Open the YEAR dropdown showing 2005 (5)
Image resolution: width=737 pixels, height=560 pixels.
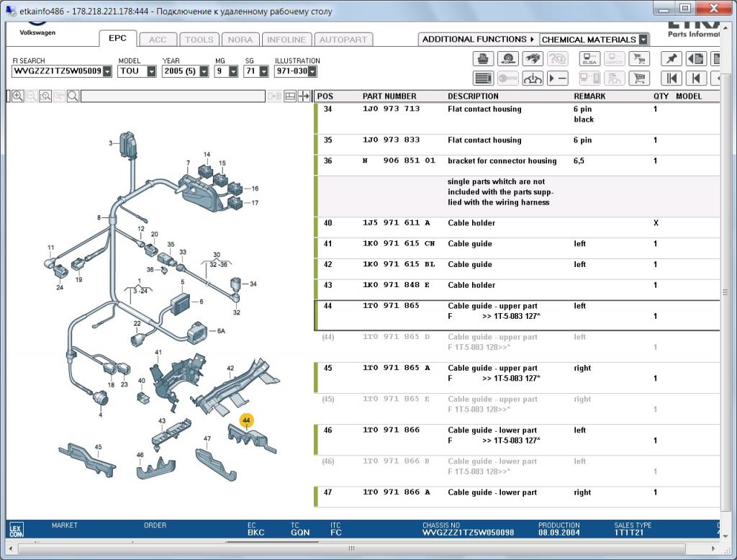tap(204, 71)
